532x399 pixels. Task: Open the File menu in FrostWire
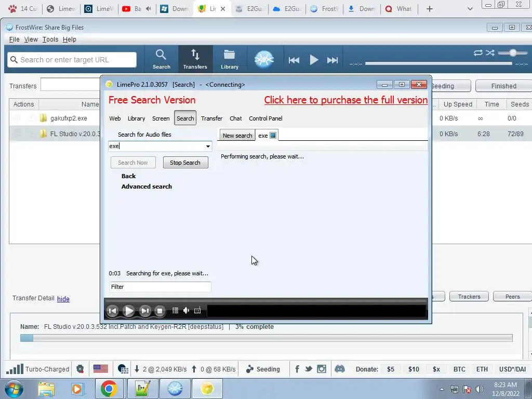pyautogui.click(x=14, y=39)
